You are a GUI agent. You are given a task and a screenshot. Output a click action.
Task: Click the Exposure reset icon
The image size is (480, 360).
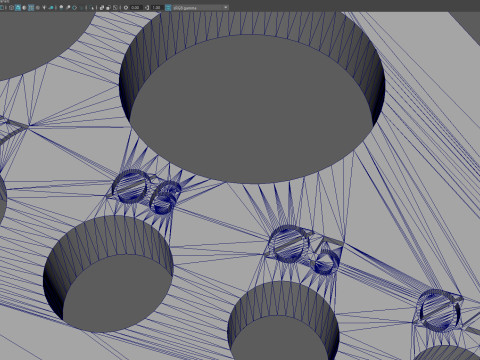click(126, 7)
